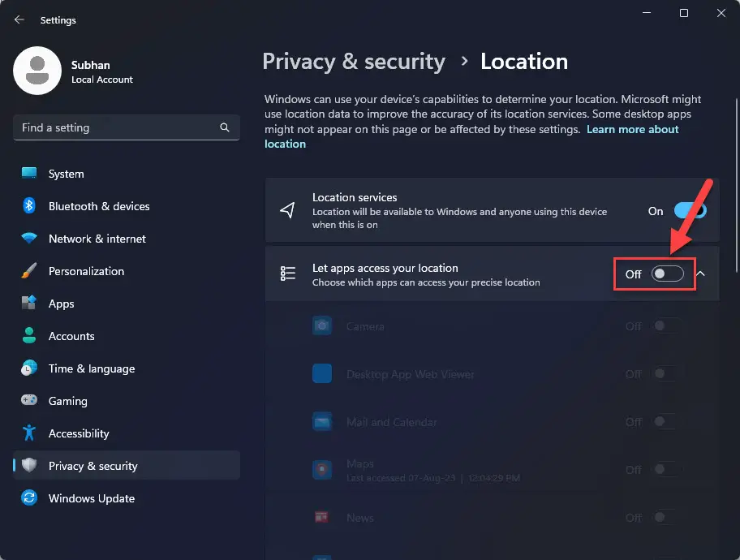Open Network & internet settings
This screenshot has width=740, height=560.
click(x=127, y=239)
